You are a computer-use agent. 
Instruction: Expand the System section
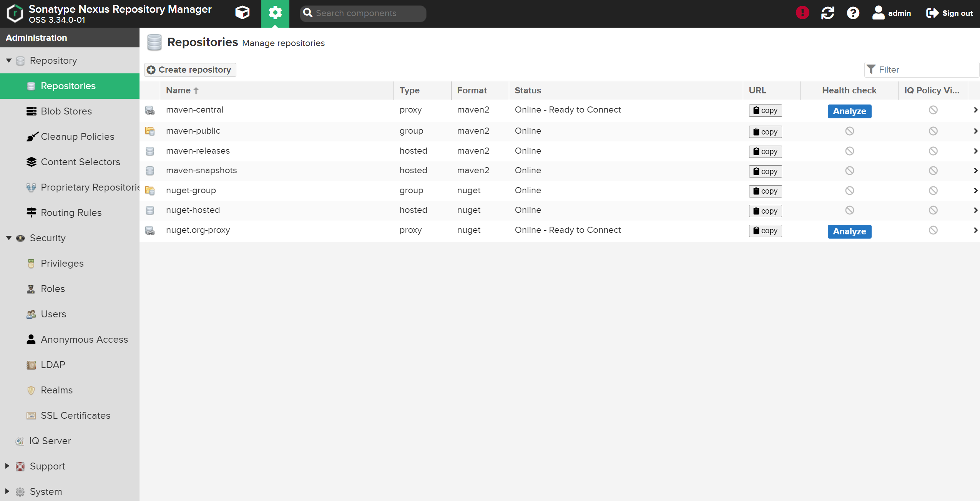tap(7, 491)
